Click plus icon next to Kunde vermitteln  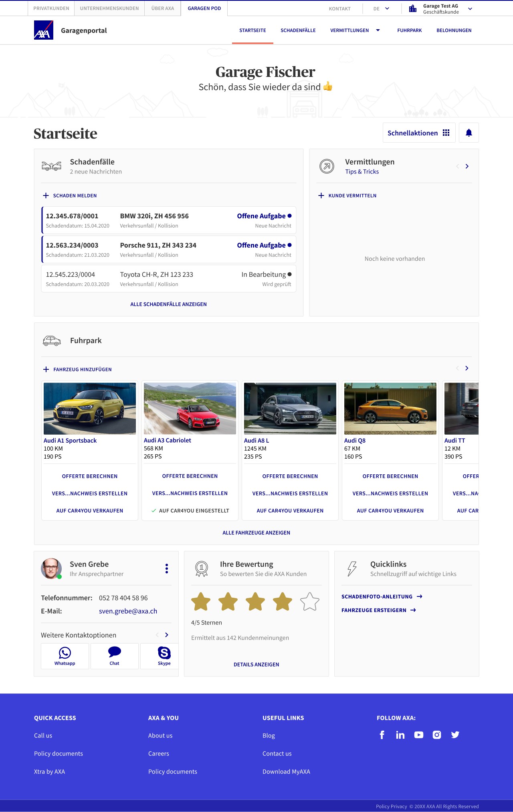pyautogui.click(x=321, y=195)
